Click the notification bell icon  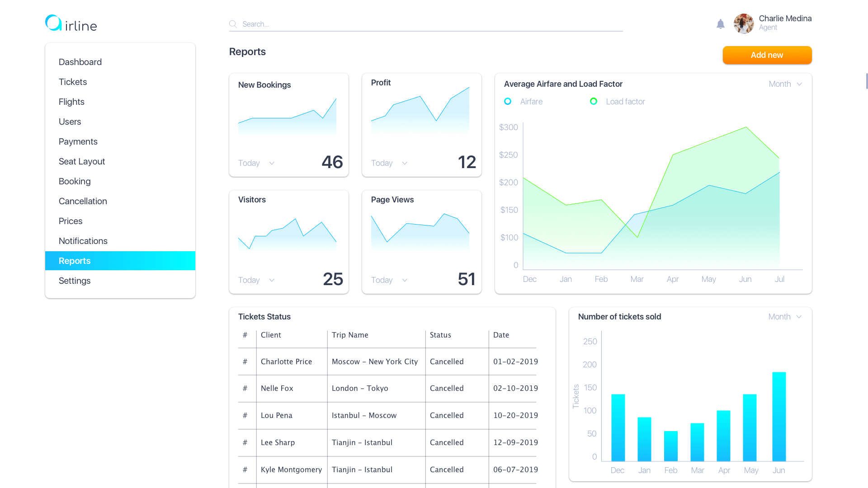(x=721, y=24)
